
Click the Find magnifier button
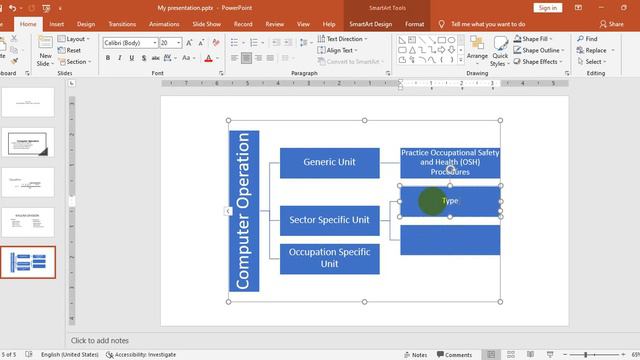point(587,39)
